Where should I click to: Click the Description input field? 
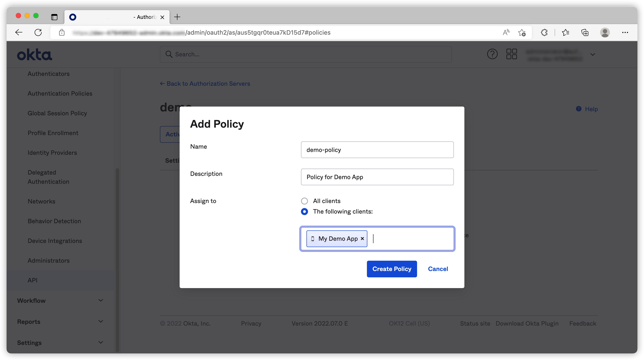click(x=377, y=177)
